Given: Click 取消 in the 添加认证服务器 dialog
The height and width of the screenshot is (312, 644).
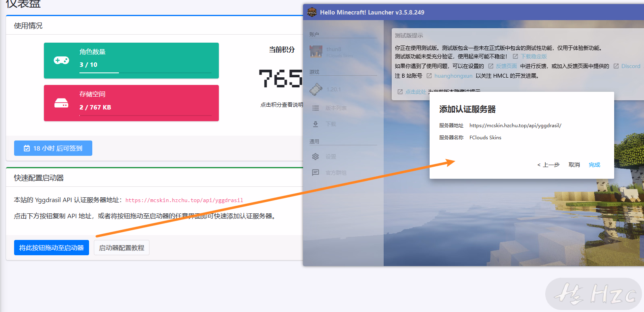Looking at the screenshot, I should 574,165.
